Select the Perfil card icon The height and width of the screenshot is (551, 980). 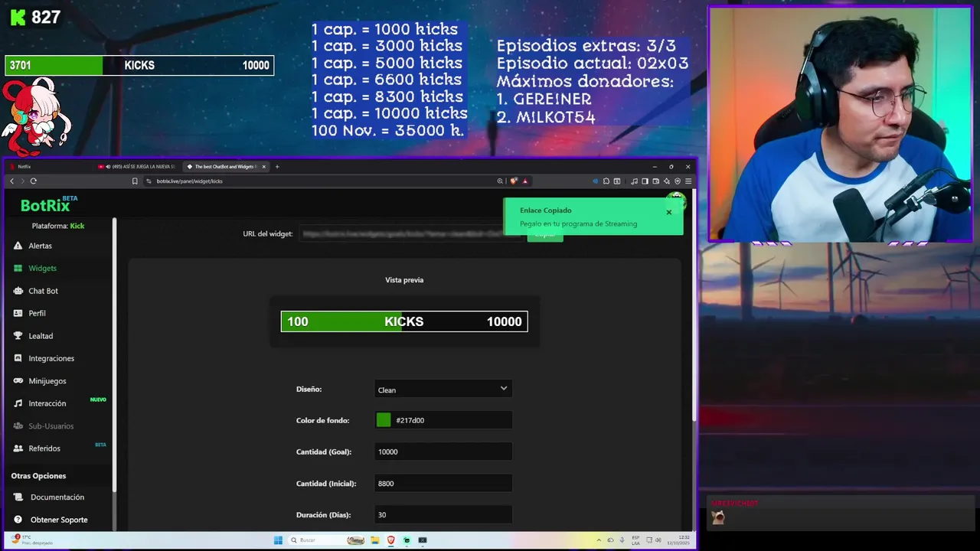18,313
